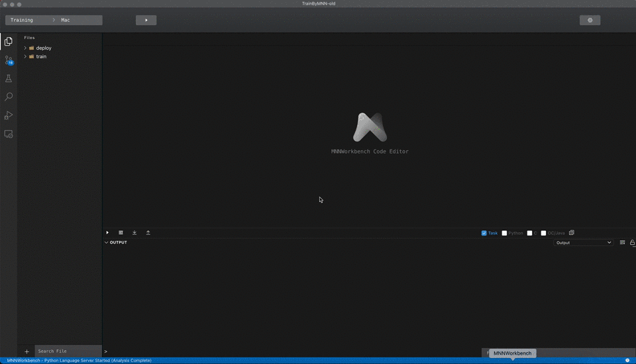Screen dimensions: 636x364
Task: Click the download arrow icon in output toolbar
Action: click(134, 233)
